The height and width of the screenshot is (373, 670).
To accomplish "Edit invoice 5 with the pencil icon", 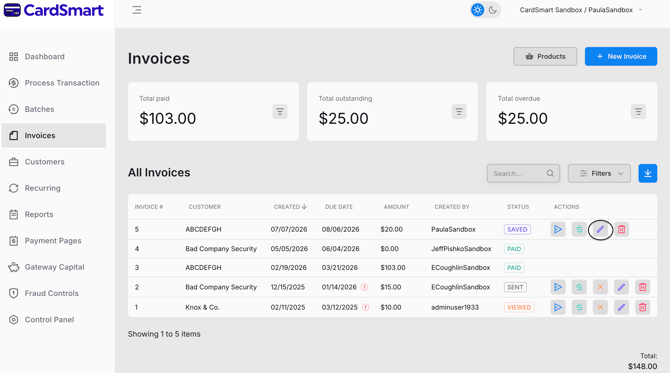I will pyautogui.click(x=600, y=229).
